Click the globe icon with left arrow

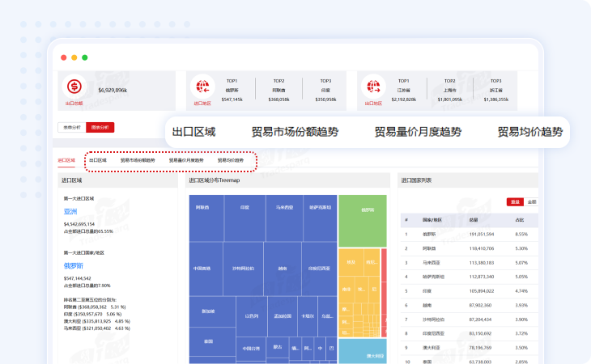(x=202, y=86)
